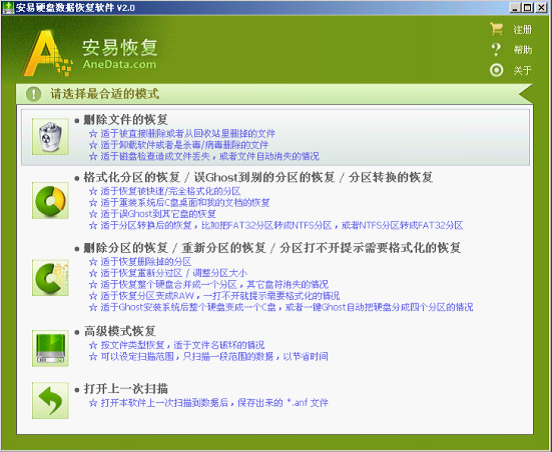Click the yellow A application logo
The height and width of the screenshot is (452, 552).
[x=47, y=53]
